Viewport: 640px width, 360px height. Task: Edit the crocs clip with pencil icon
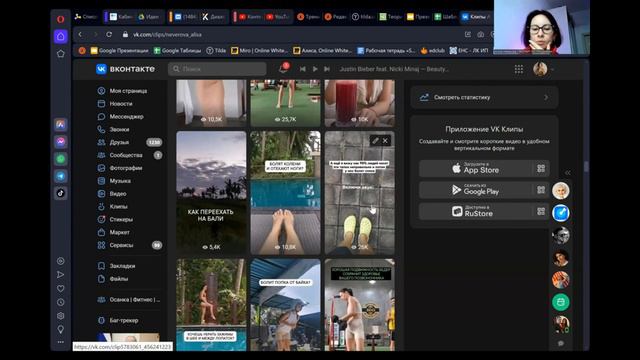click(375, 141)
